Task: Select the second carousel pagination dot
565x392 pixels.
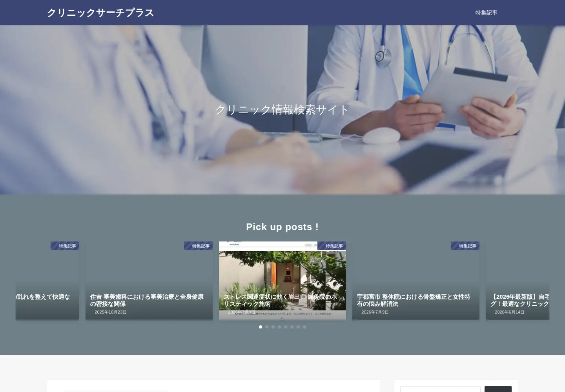Action: click(x=267, y=327)
